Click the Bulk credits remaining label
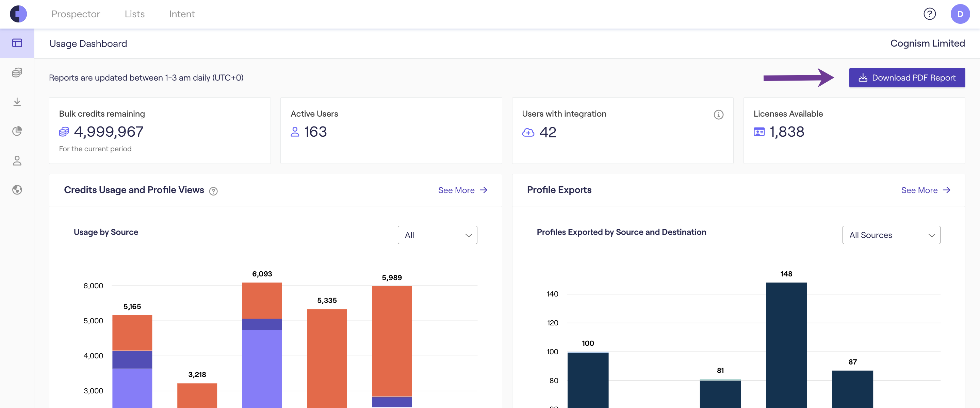The height and width of the screenshot is (408, 980). tap(102, 114)
